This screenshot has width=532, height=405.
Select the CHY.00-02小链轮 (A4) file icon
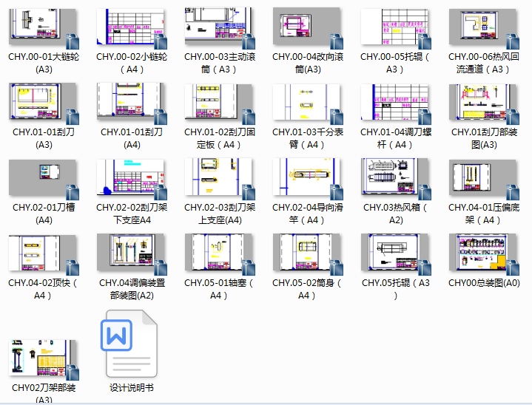[132, 28]
